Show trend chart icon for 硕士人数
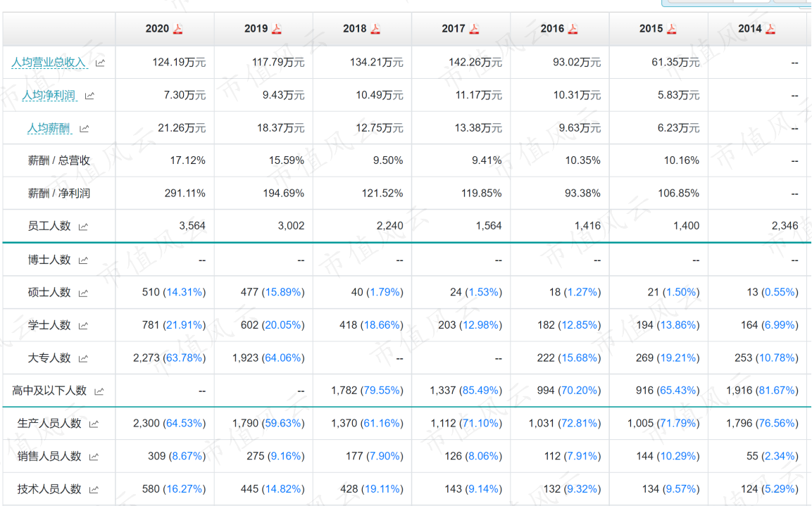Viewport: 812px width, 506px height. coord(83,293)
